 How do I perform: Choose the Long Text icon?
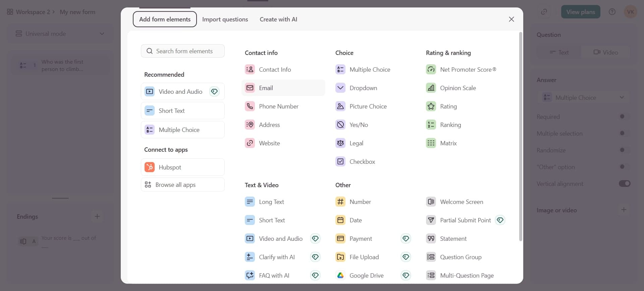(x=250, y=202)
